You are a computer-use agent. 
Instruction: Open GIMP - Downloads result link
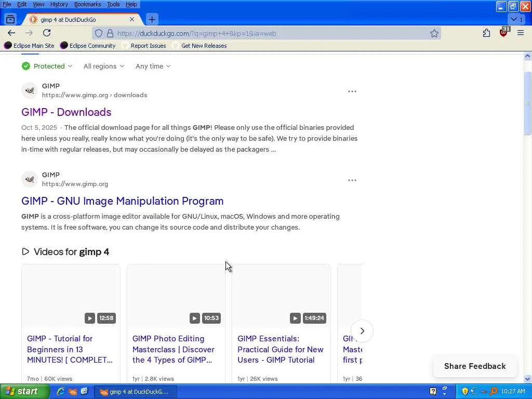(66, 112)
